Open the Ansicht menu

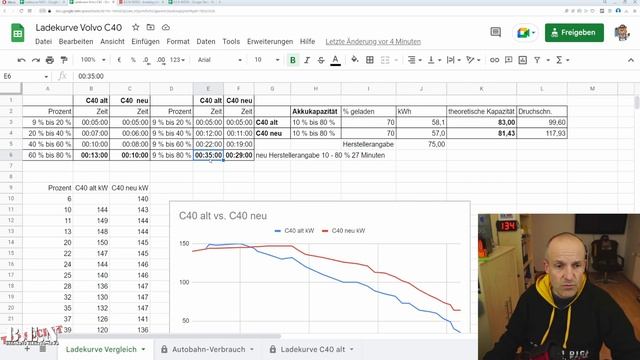pos(112,42)
